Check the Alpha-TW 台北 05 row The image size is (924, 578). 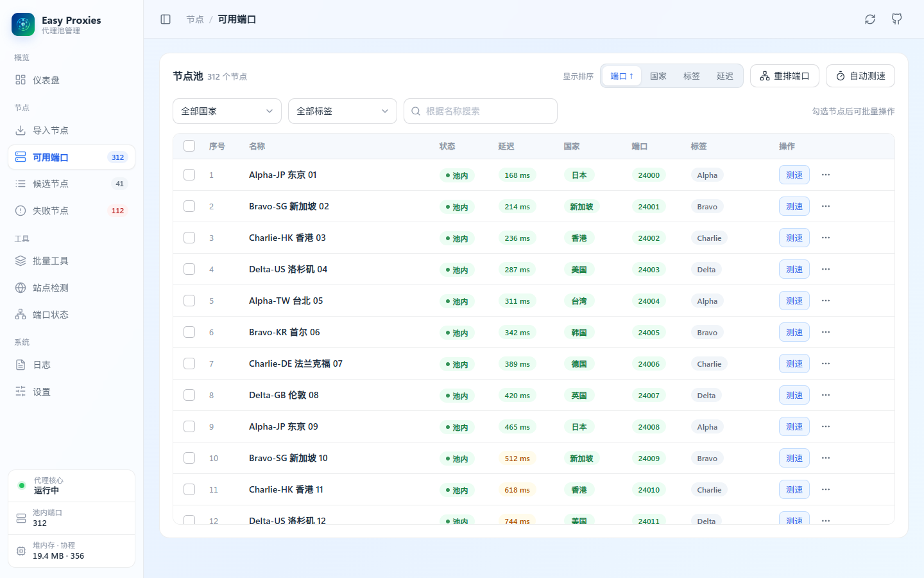189,301
